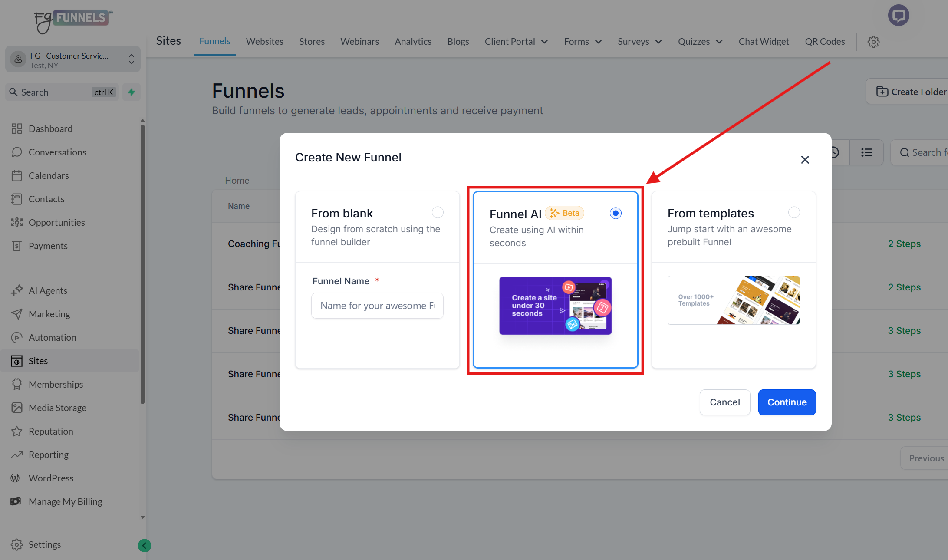This screenshot has width=948, height=560.
Task: Click the Over 1000+ Templates thumbnail
Action: click(x=733, y=300)
